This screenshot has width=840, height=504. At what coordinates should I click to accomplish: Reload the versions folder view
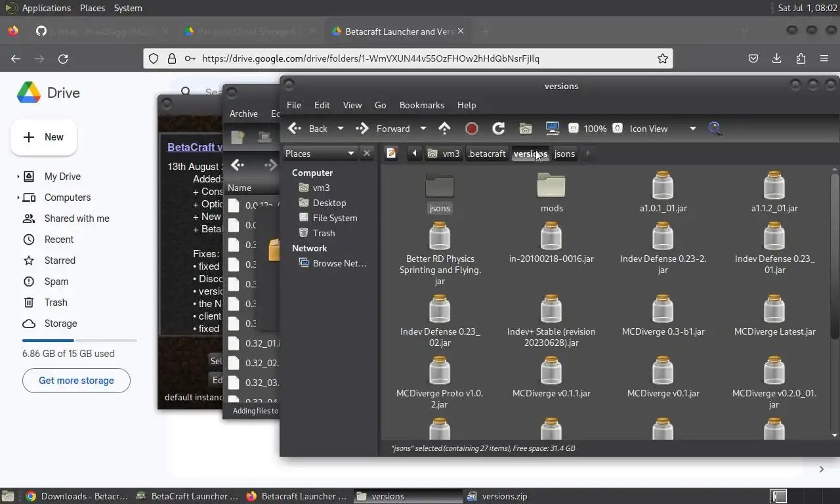pos(498,129)
